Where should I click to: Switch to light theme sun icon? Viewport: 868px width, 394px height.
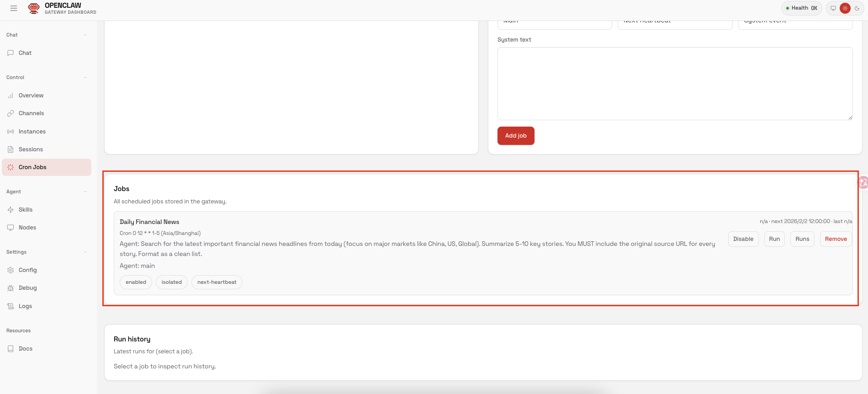click(x=845, y=8)
